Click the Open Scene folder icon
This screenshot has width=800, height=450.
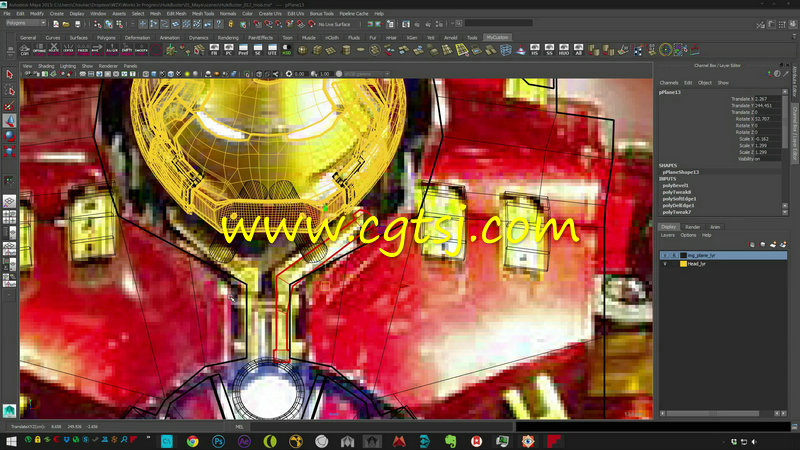pyautogui.click(x=66, y=24)
